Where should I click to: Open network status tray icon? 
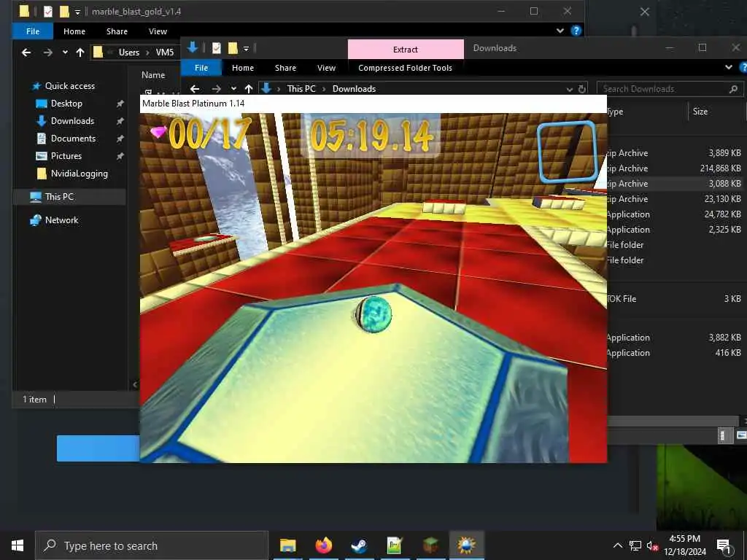[635, 545]
